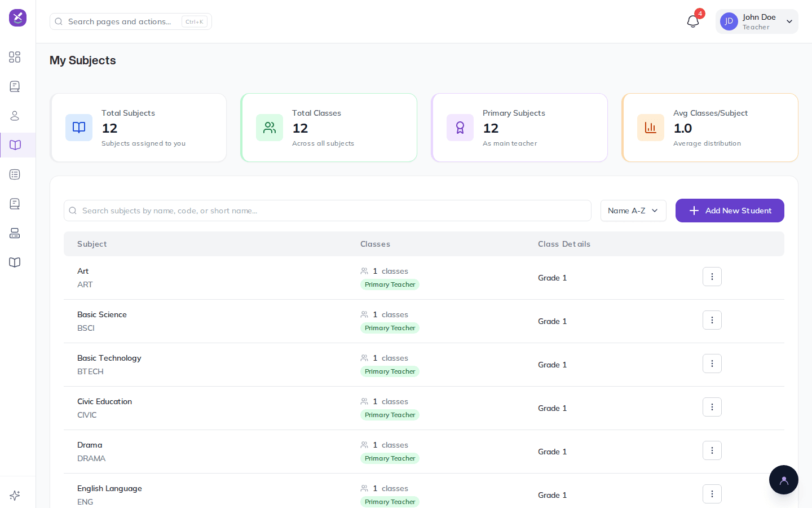Expand the John Doe user menu chevron
The height and width of the screenshot is (508, 812).
coord(789,21)
